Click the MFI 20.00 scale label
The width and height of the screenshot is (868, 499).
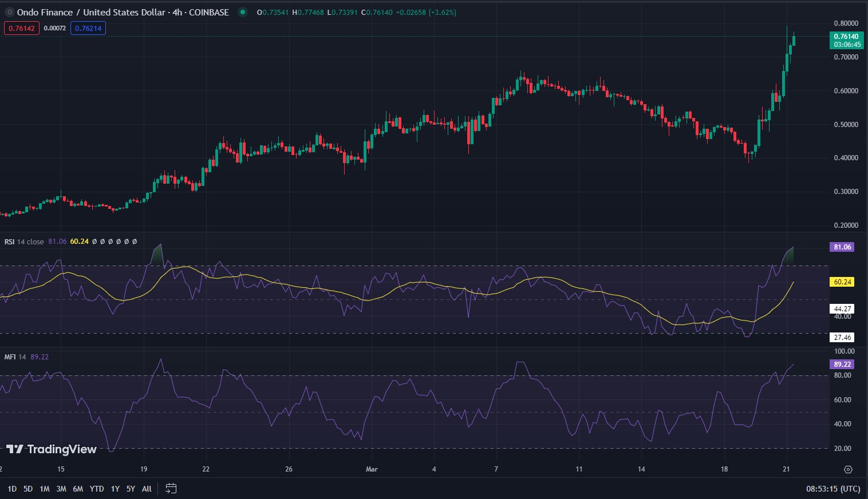click(x=842, y=449)
